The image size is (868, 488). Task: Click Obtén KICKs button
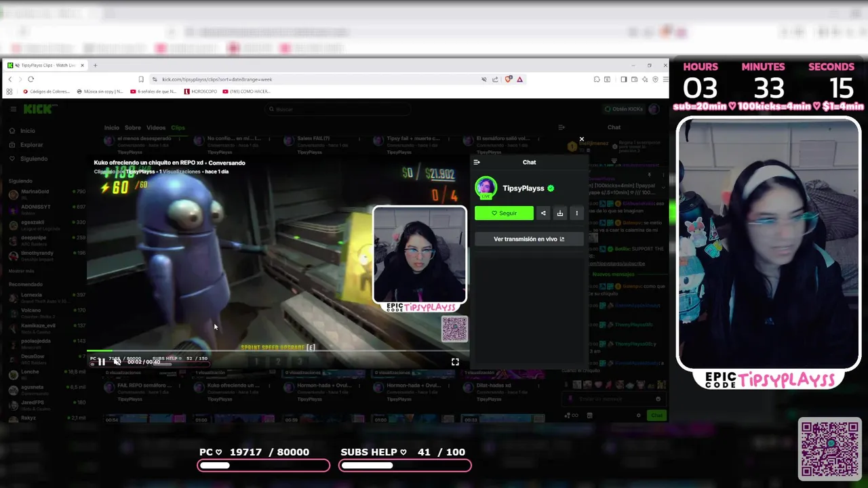point(623,109)
